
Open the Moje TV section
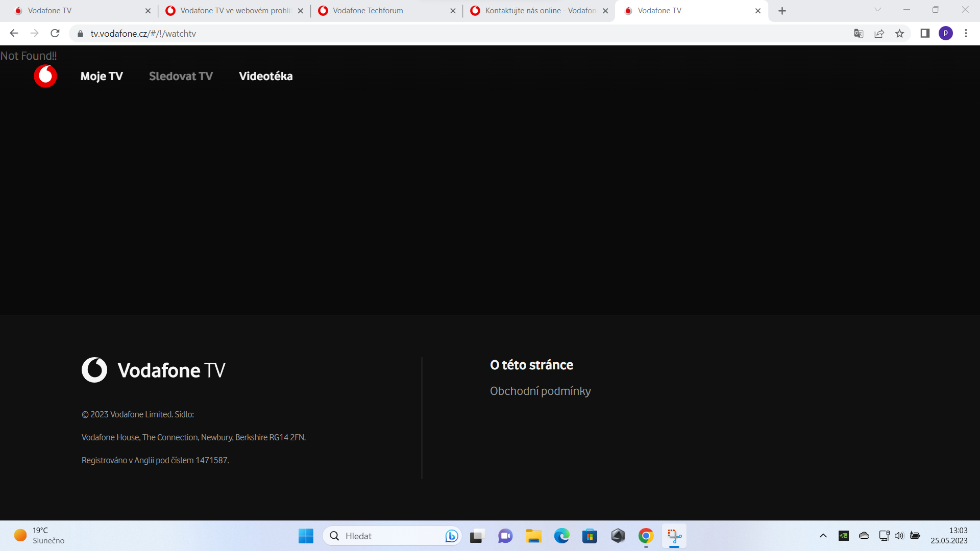point(102,76)
